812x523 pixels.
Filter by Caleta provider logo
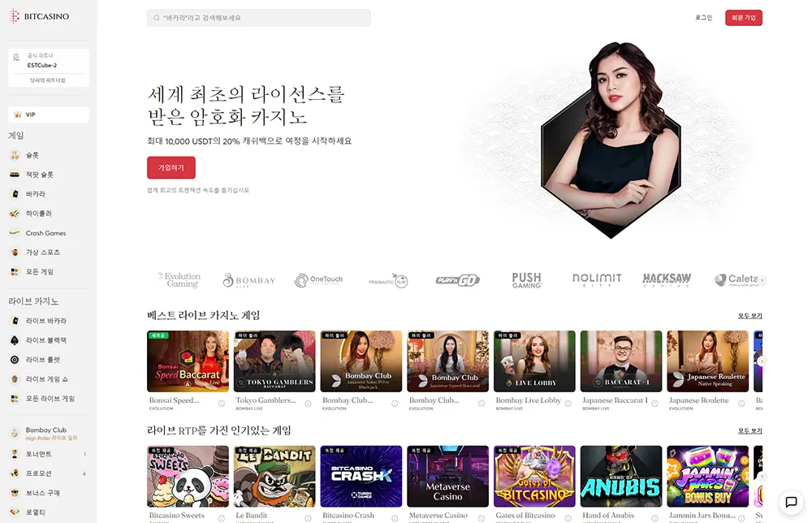click(736, 279)
